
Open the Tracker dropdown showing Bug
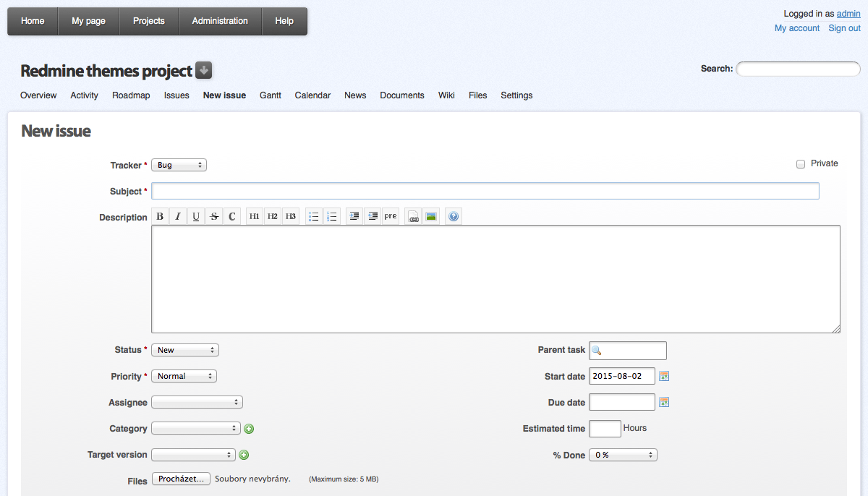click(x=179, y=165)
